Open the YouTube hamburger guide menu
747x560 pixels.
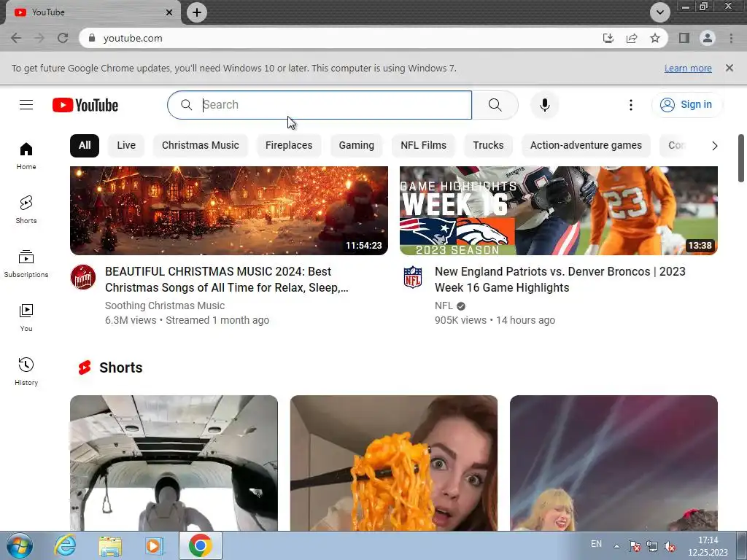point(26,105)
